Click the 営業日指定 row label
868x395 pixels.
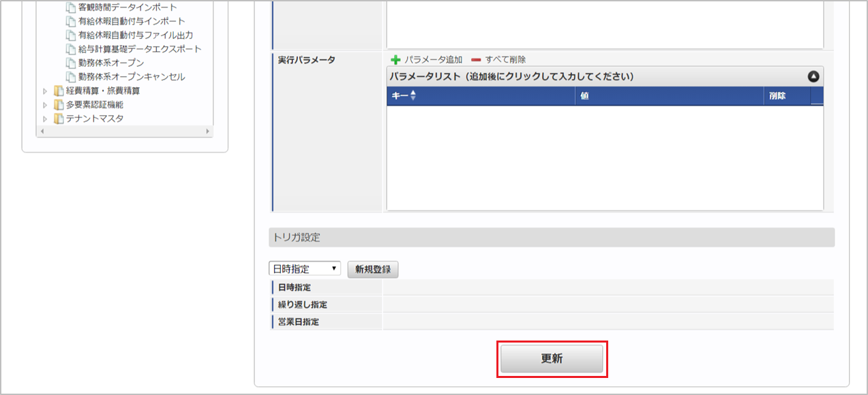298,321
